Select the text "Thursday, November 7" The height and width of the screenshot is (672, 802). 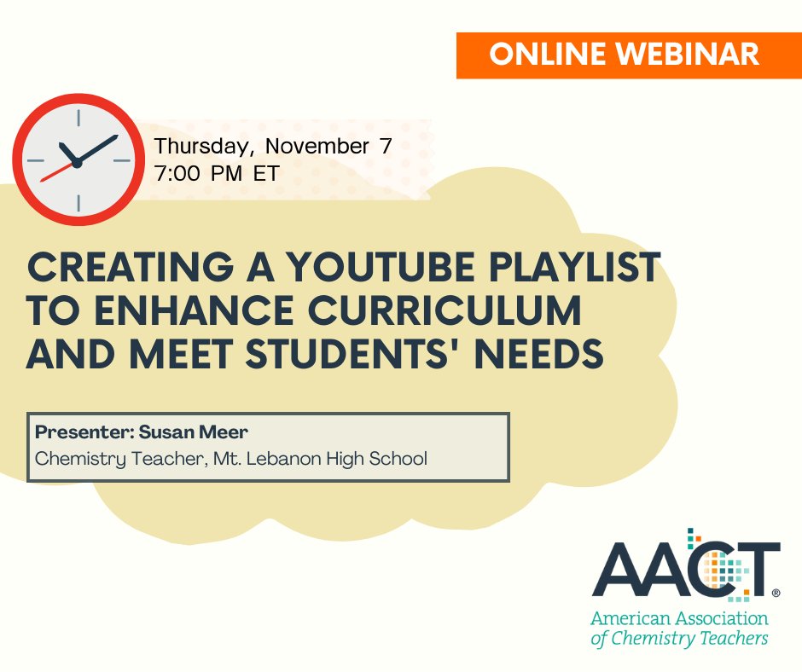point(273,147)
